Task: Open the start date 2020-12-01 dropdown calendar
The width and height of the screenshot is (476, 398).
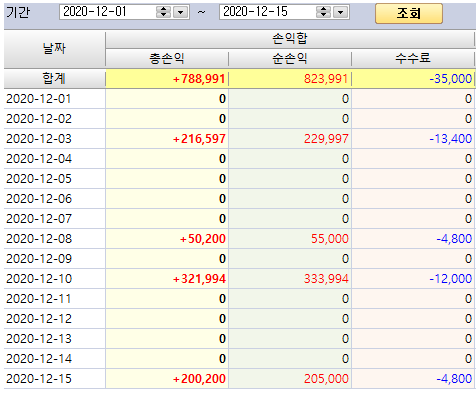Action: (x=180, y=12)
